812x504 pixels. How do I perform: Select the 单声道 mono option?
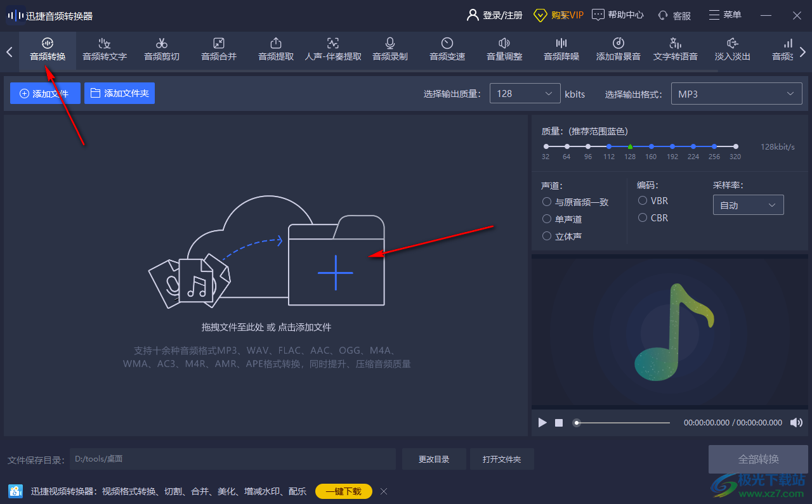(x=562, y=219)
